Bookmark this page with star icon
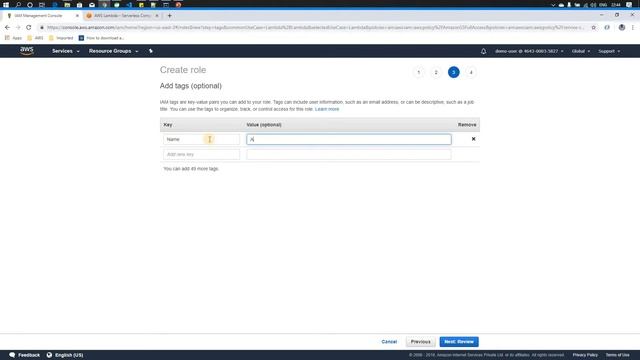Screen dimensions: 640x360 pyautogui.click(x=593, y=27)
